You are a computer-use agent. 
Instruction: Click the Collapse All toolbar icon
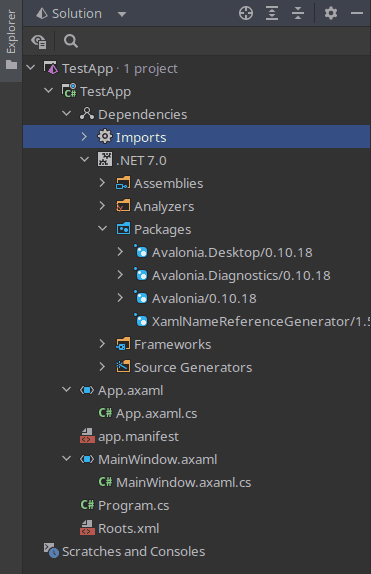point(298,14)
